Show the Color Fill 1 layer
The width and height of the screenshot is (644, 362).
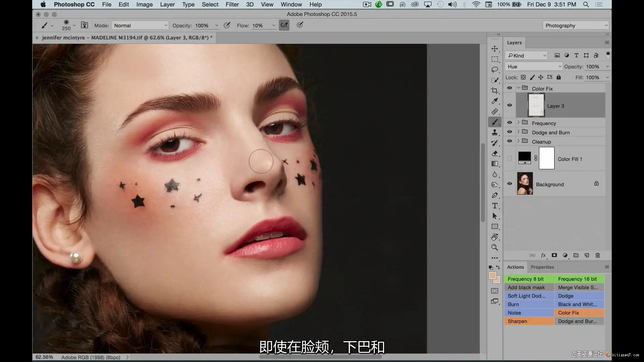509,159
